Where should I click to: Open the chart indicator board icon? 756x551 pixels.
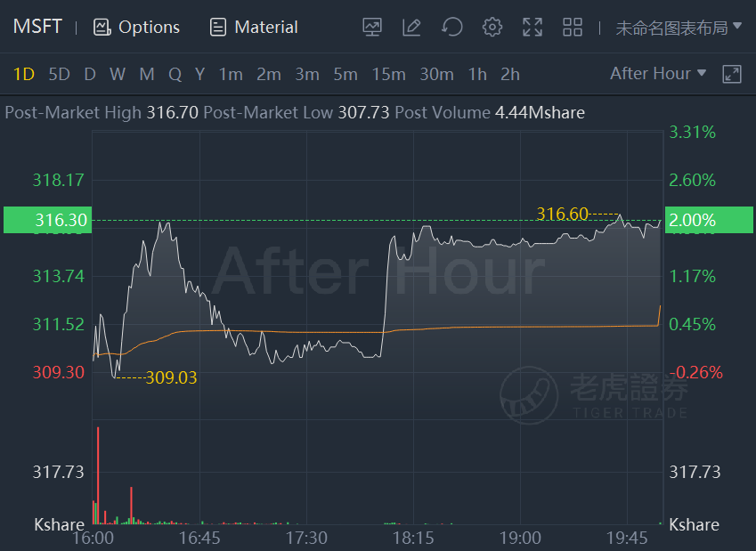[371, 27]
